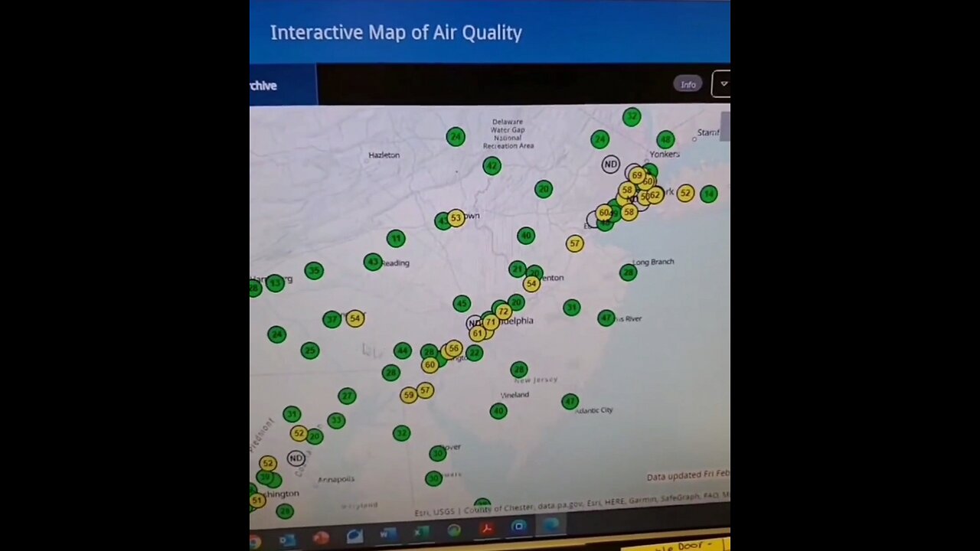Select yellow 51 marker near Washington

click(257, 500)
